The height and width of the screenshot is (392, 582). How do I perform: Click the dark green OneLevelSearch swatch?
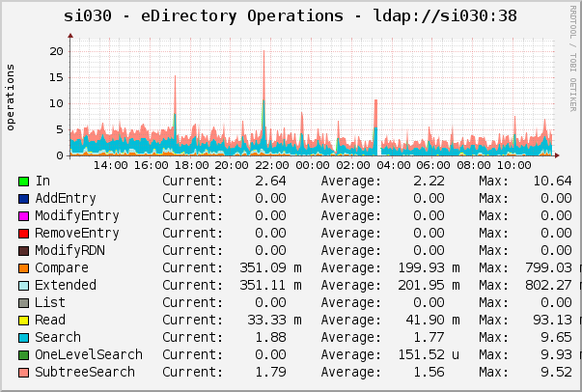click(x=23, y=355)
